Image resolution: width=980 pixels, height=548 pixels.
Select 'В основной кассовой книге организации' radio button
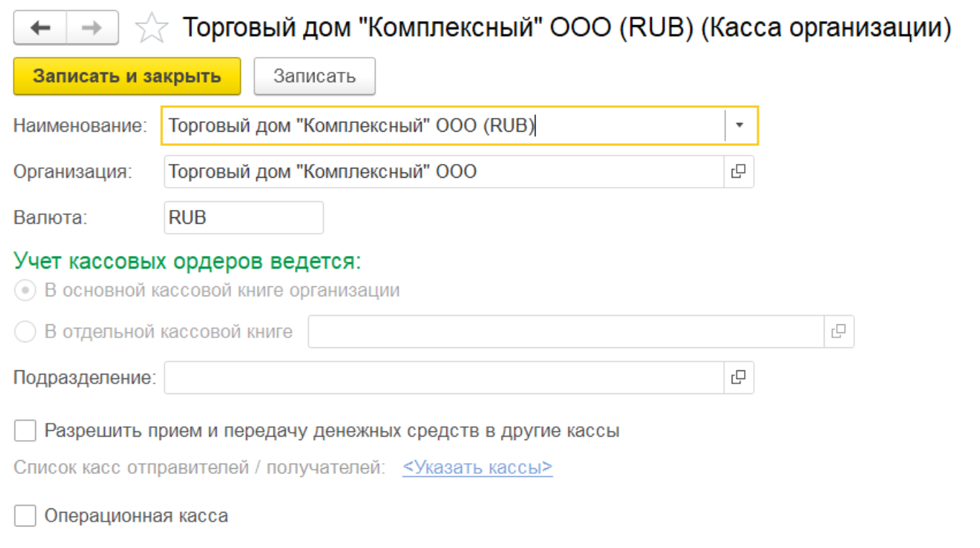pos(25,291)
